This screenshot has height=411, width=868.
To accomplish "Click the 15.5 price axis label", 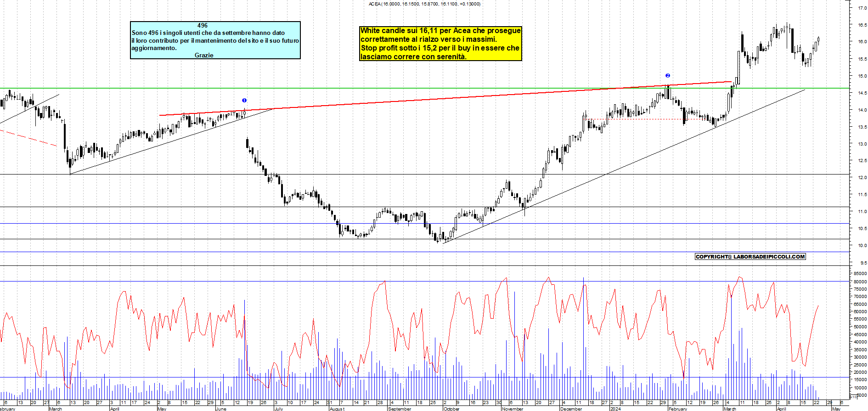I will (862, 59).
